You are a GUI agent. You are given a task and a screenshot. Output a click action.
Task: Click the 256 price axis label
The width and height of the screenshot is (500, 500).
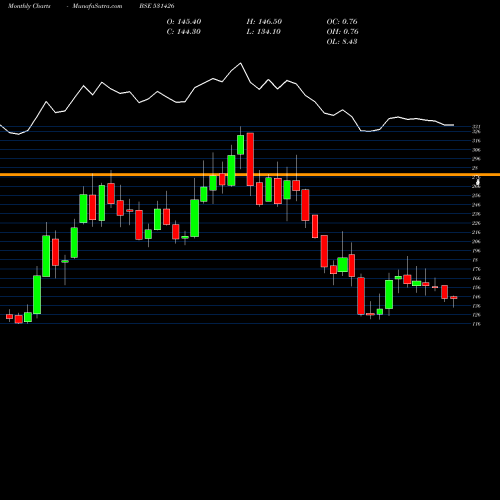pos(476,196)
